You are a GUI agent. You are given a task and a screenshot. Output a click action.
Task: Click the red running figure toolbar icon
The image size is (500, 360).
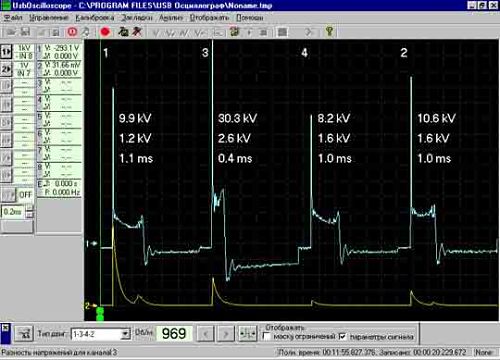(137, 32)
